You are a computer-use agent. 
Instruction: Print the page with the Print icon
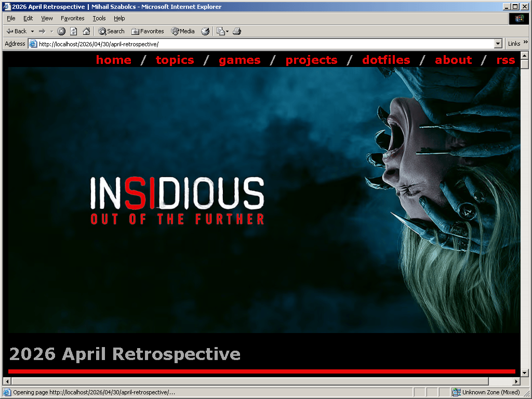point(237,31)
